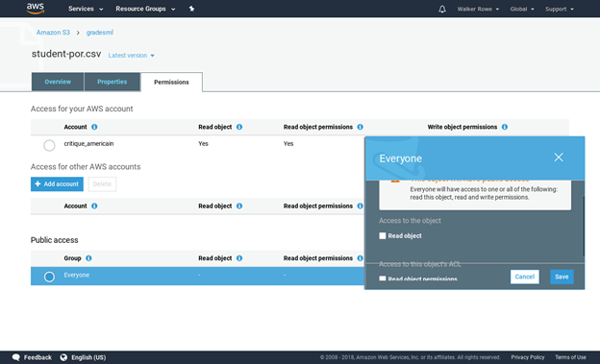
Task: Open the Walker Rowe account dropdown
Action: (478, 9)
